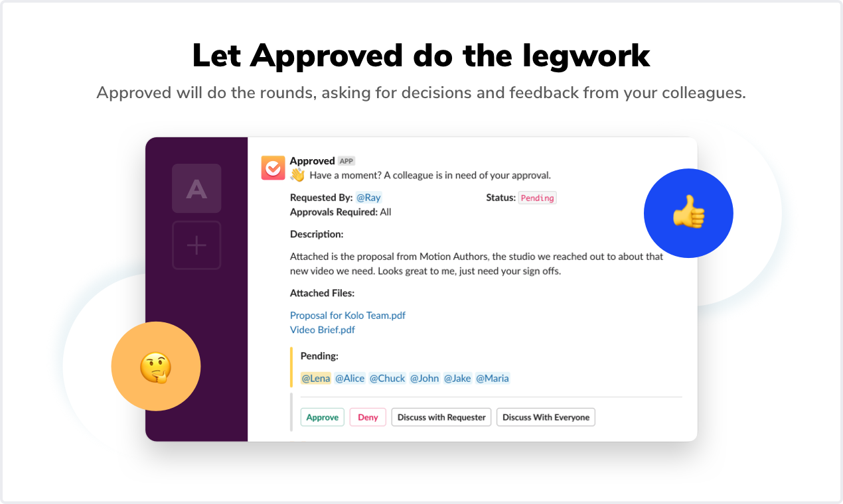This screenshot has width=843, height=504.
Task: Click the orange thinking face emoji
Action: 155,366
